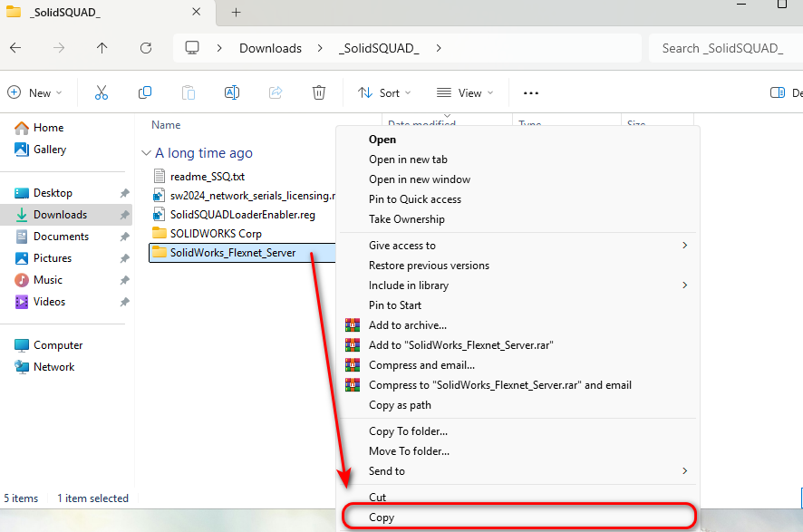The width and height of the screenshot is (803, 532).
Task: Select the readme_SSQ.txt file
Action: [x=208, y=177]
